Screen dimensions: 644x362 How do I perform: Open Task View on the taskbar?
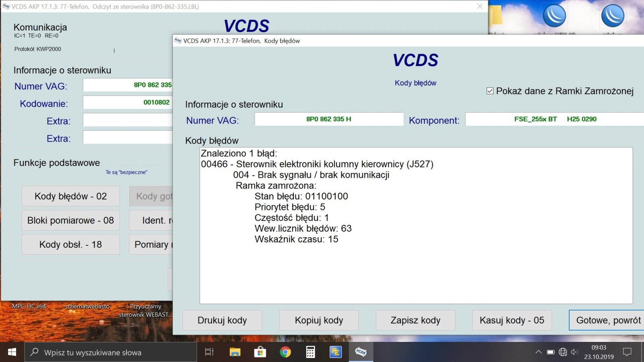point(209,352)
